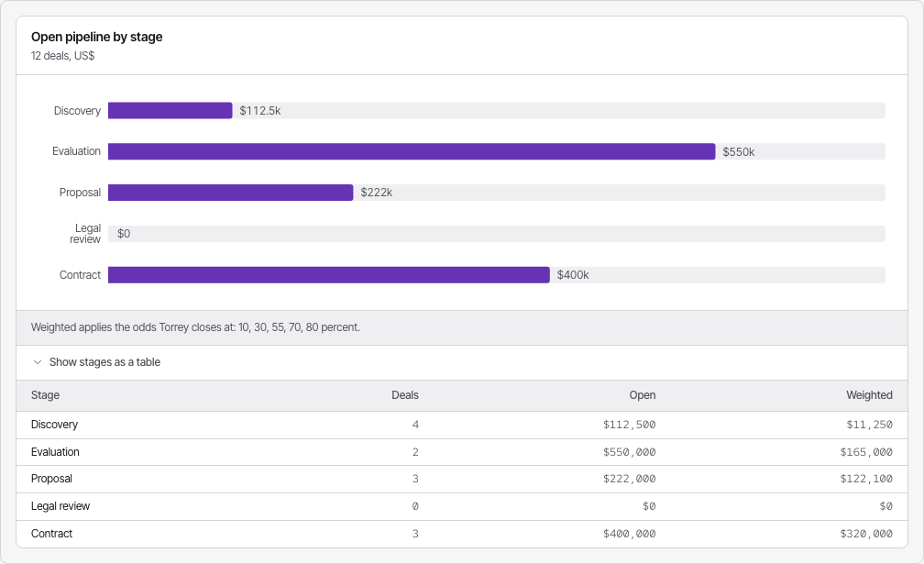Click the $165,000 weighted amount cell
This screenshot has width=924, height=564.
[866, 452]
